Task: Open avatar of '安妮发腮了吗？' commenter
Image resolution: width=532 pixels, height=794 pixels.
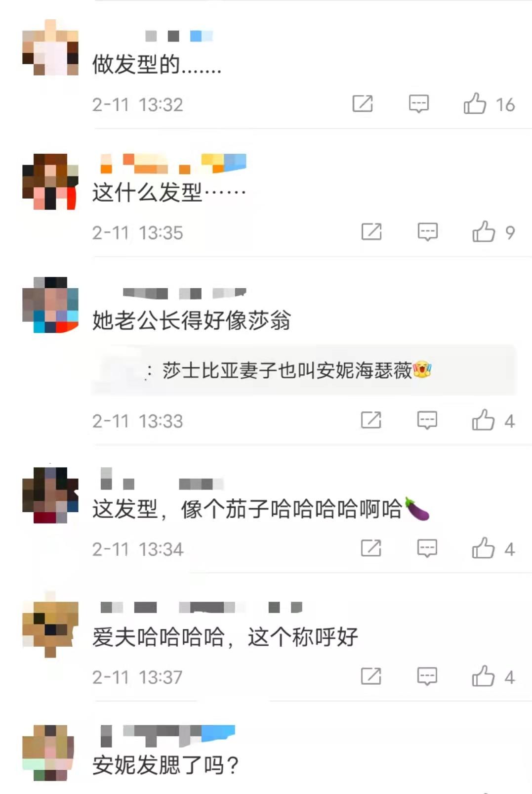Action: tap(49, 752)
